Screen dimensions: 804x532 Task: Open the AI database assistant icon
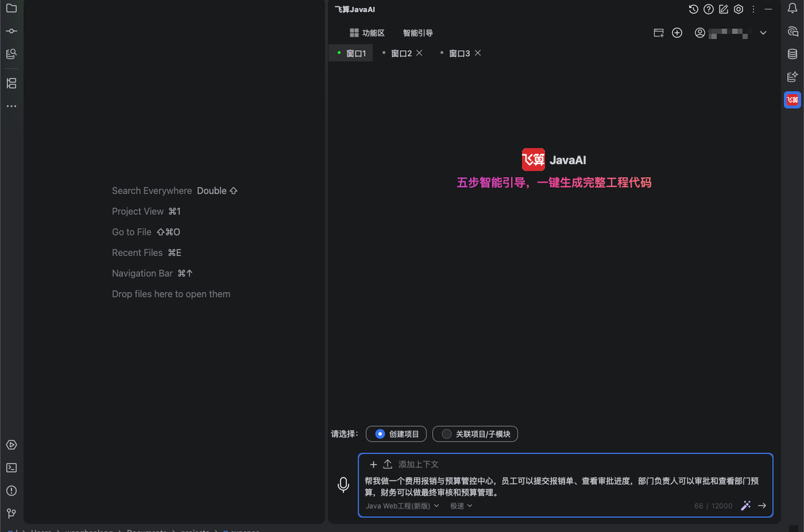click(x=793, y=77)
